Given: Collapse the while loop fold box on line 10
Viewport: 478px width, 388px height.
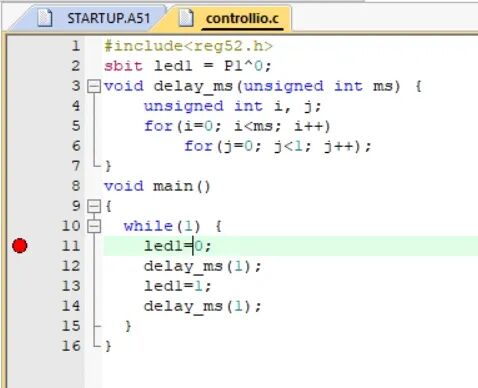Looking at the screenshot, I should pos(94,227).
